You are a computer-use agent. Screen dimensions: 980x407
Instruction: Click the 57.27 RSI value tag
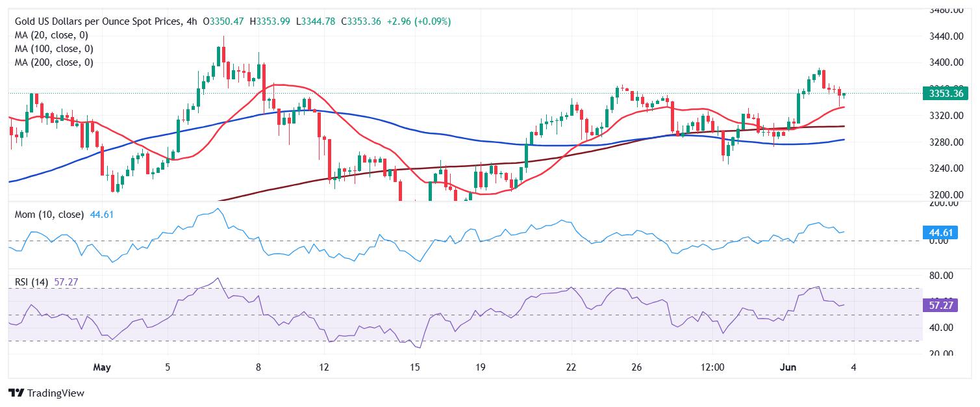[940, 305]
